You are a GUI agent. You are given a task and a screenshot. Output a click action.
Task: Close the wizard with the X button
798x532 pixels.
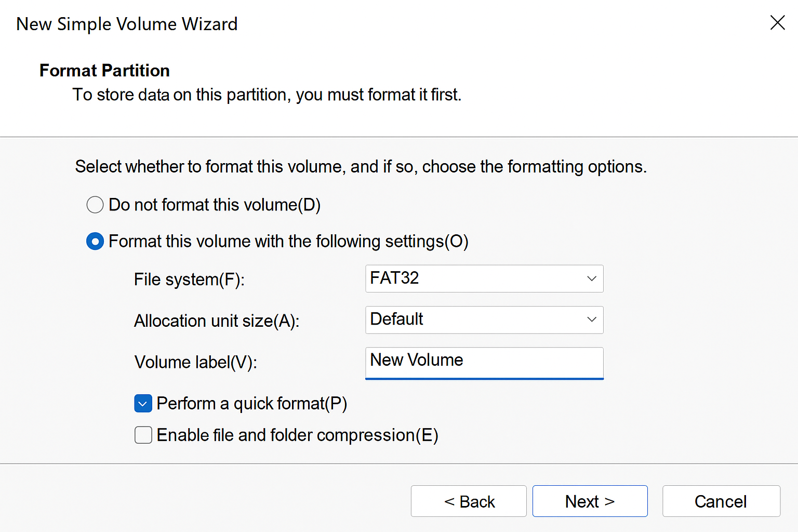(777, 23)
